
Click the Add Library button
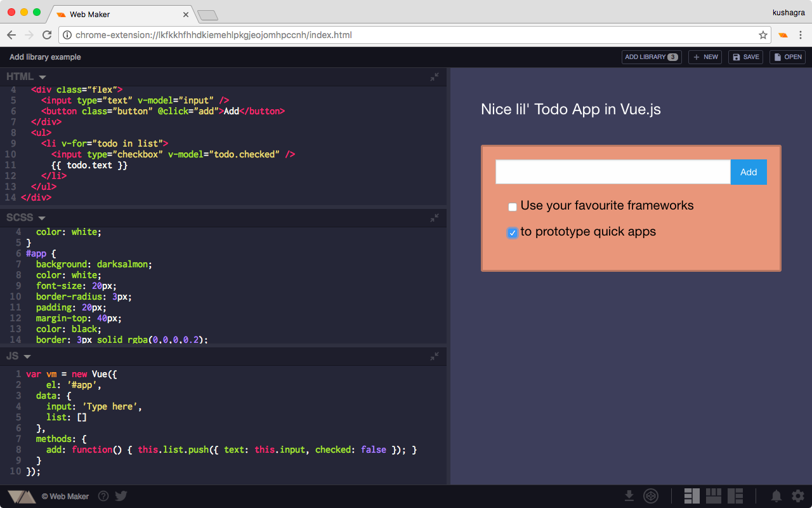(652, 57)
